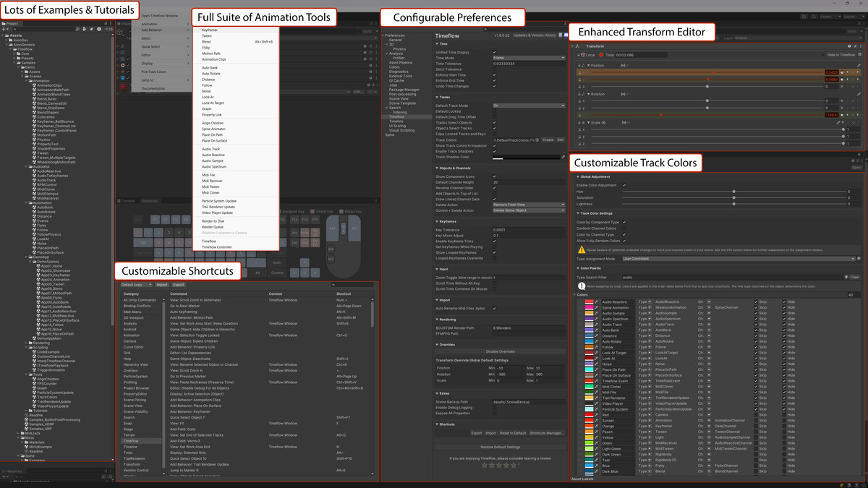868x488 pixels.
Task: Open the gear beside Hide in Timeflow
Action: pos(859,55)
